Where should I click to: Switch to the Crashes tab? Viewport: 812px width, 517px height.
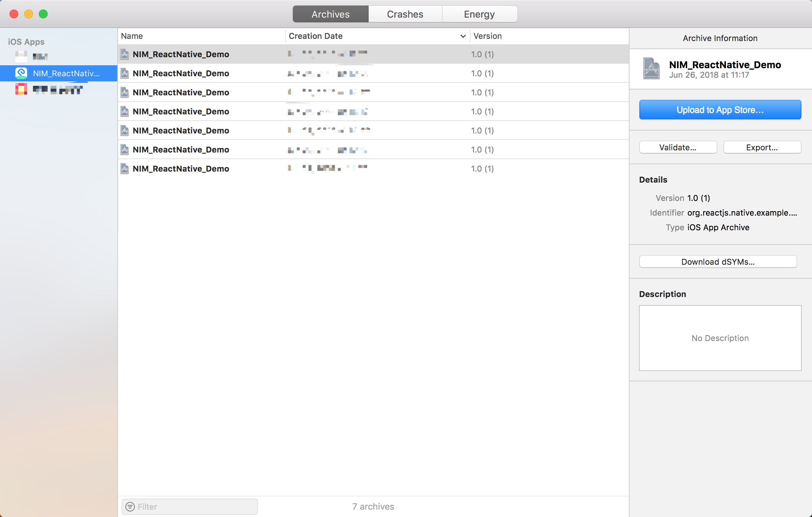click(405, 14)
